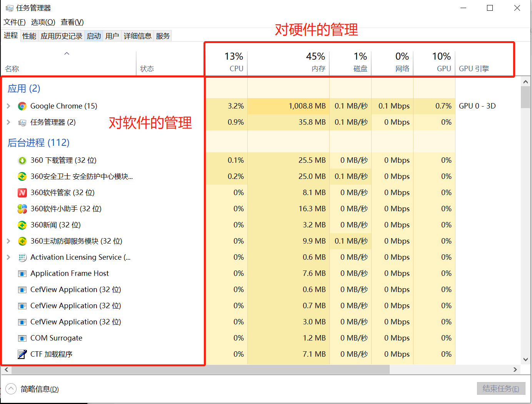The width and height of the screenshot is (532, 404).
Task: Click the 360主动防御服务模块 icon
Action: [22, 241]
